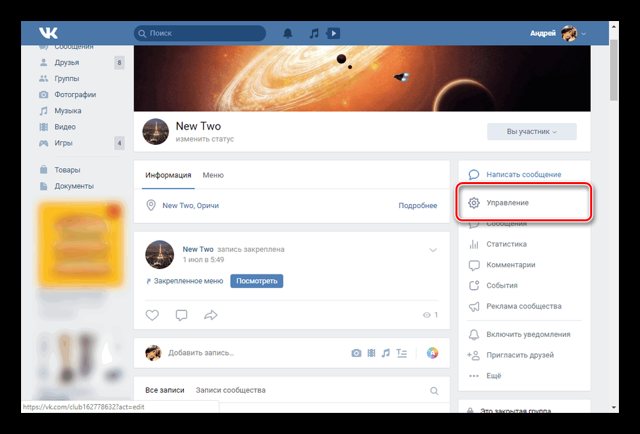Open Реклама сообщества
Image resolution: width=640 pixels, height=434 pixels.
(524, 306)
